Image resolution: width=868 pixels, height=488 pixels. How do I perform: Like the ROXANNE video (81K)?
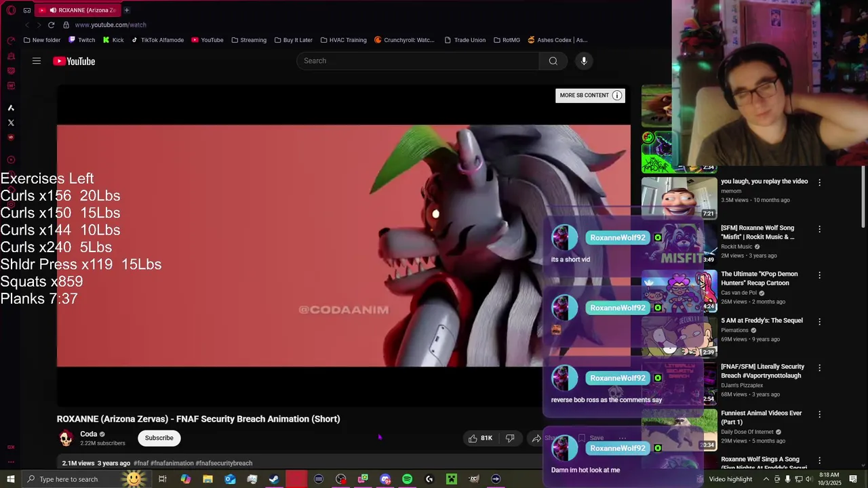tap(479, 439)
